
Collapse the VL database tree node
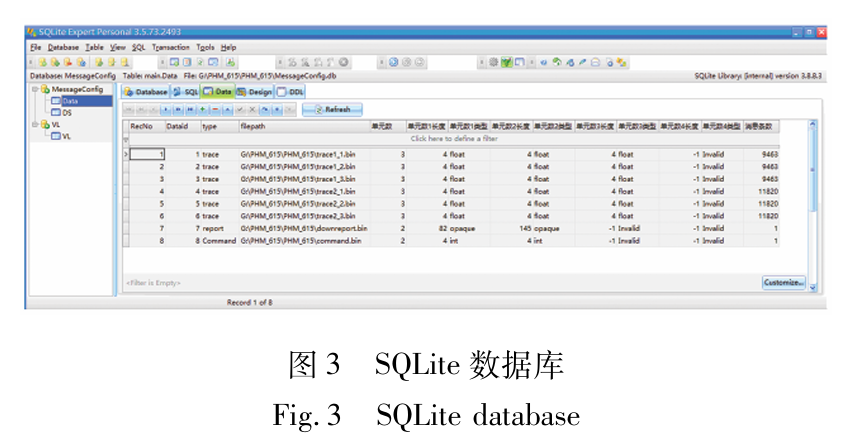tap(35, 124)
